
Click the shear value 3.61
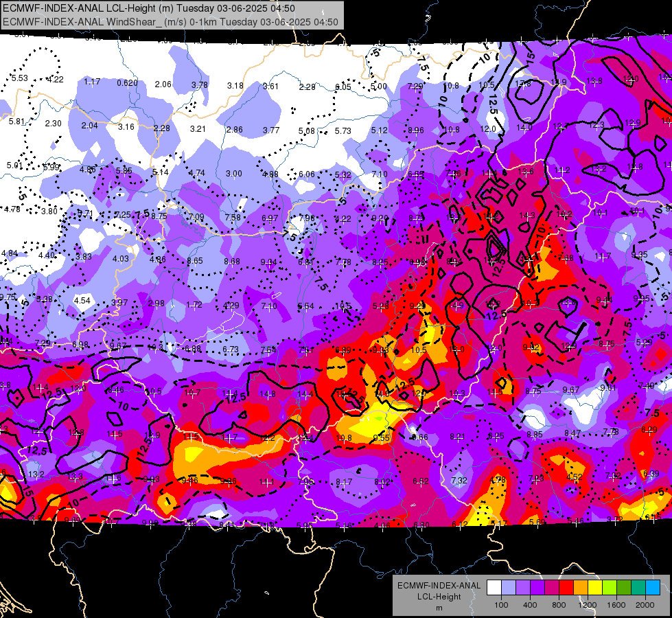[x=271, y=87]
